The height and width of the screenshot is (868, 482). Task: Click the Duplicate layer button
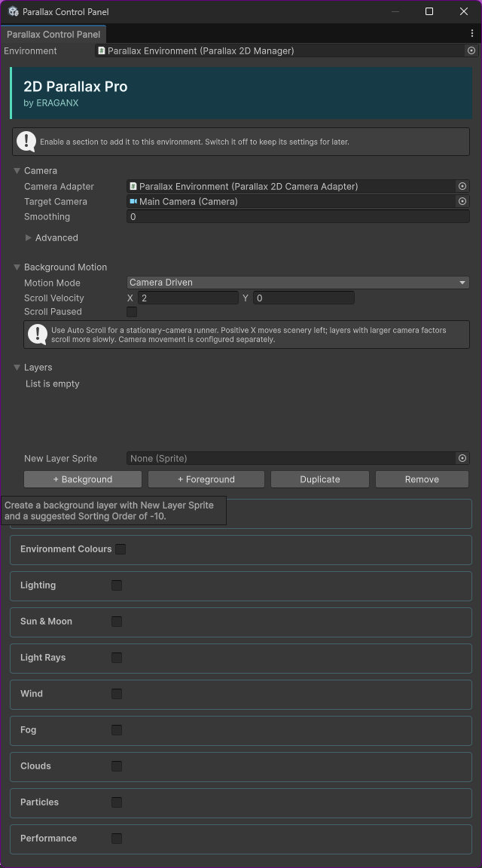[x=320, y=479]
